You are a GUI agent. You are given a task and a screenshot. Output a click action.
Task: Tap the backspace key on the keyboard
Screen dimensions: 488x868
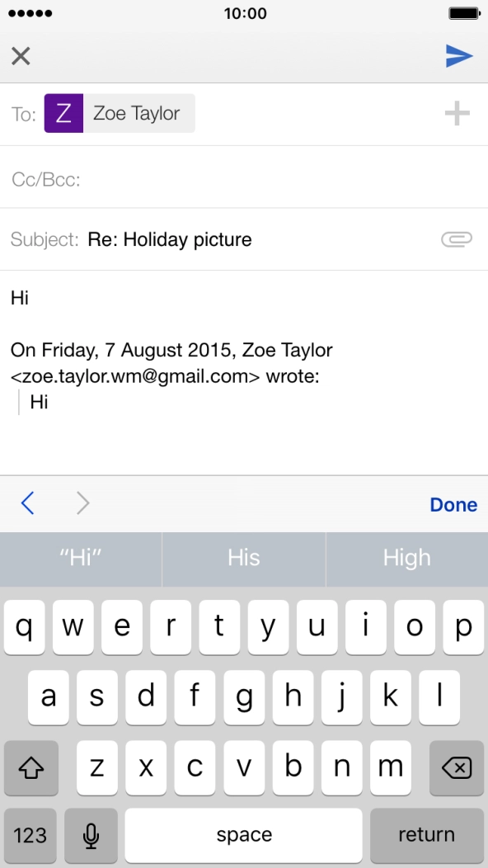point(457,767)
